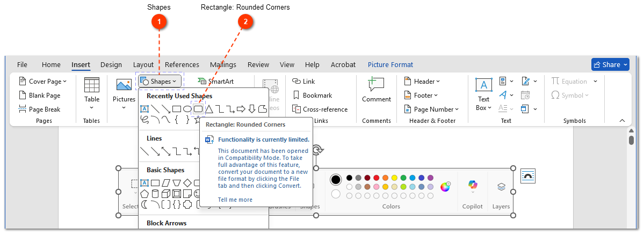Select the Pentagon in Basic Shapes
The height and width of the screenshot is (235, 644).
coord(144,193)
